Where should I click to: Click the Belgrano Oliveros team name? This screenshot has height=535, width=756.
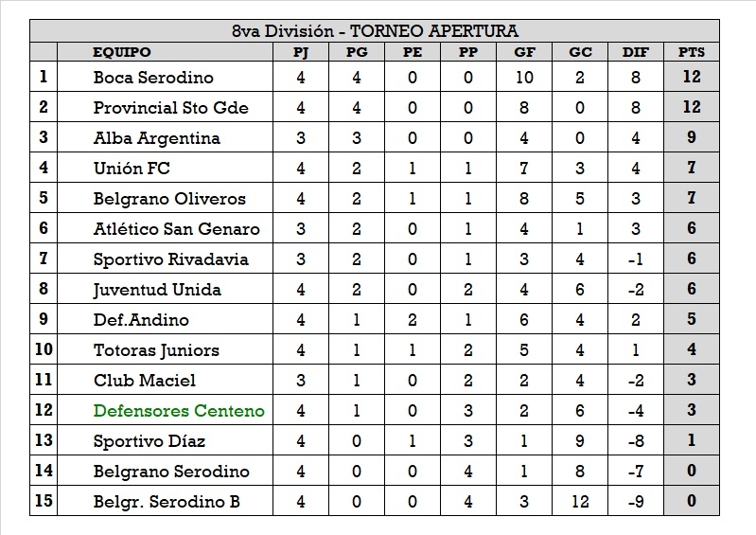[169, 199]
